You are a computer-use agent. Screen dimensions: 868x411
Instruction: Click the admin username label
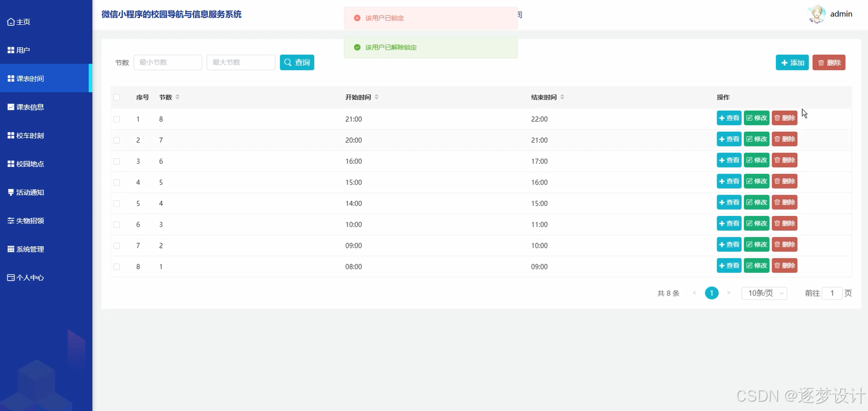coord(841,14)
